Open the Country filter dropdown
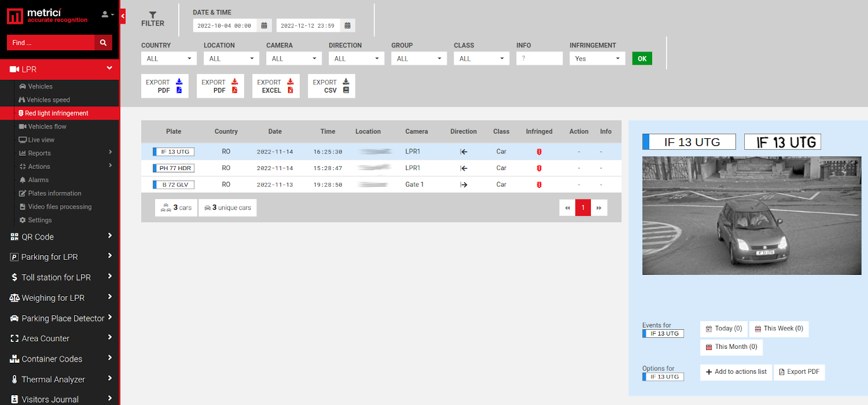The height and width of the screenshot is (405, 868). coord(168,58)
